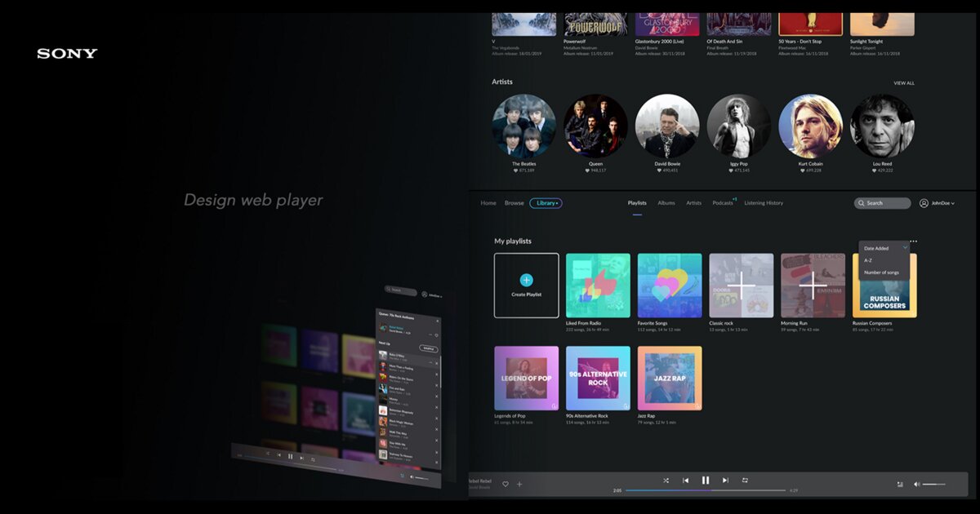The height and width of the screenshot is (514, 980).
Task: Choose Number of songs sort option
Action: [x=881, y=273]
